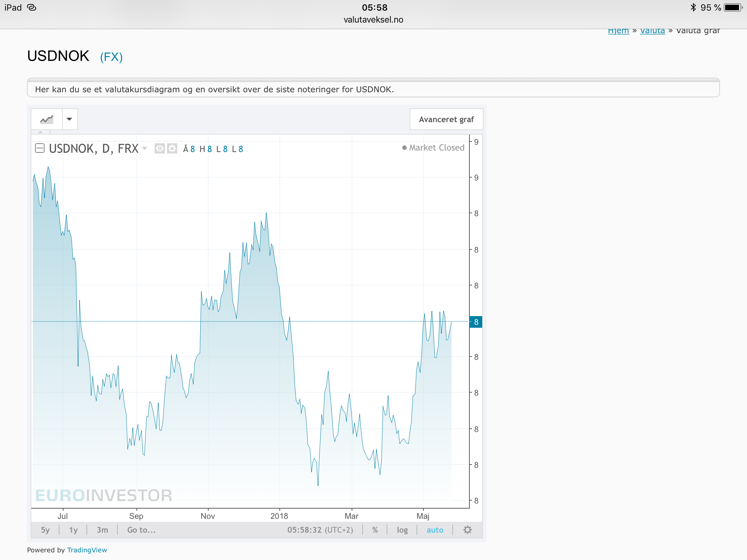Open chart style dropdown arrow
Screen dimensions: 747x560
69,119
